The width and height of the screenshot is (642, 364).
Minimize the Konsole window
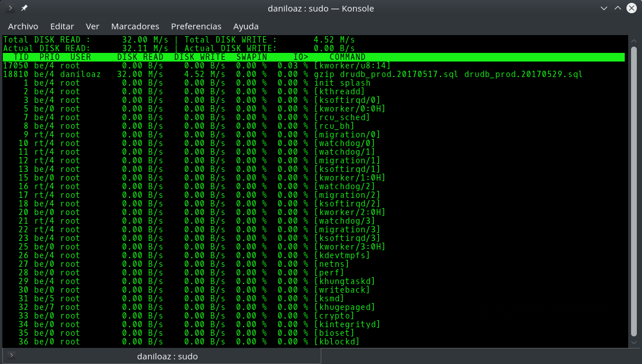[603, 8]
